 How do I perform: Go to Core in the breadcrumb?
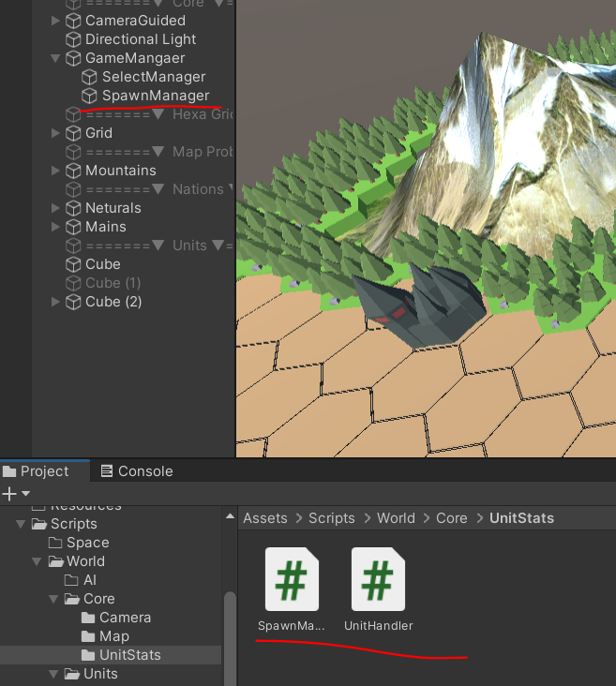[451, 518]
